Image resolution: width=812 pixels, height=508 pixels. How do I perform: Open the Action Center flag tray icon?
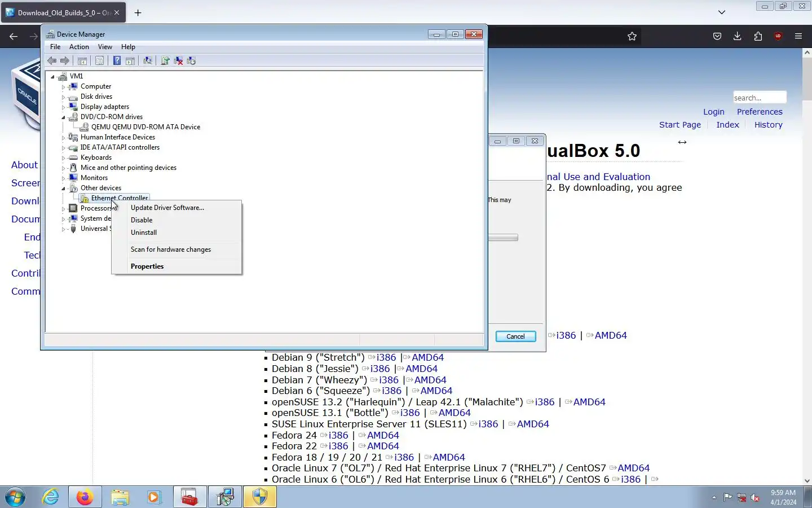pyautogui.click(x=727, y=497)
